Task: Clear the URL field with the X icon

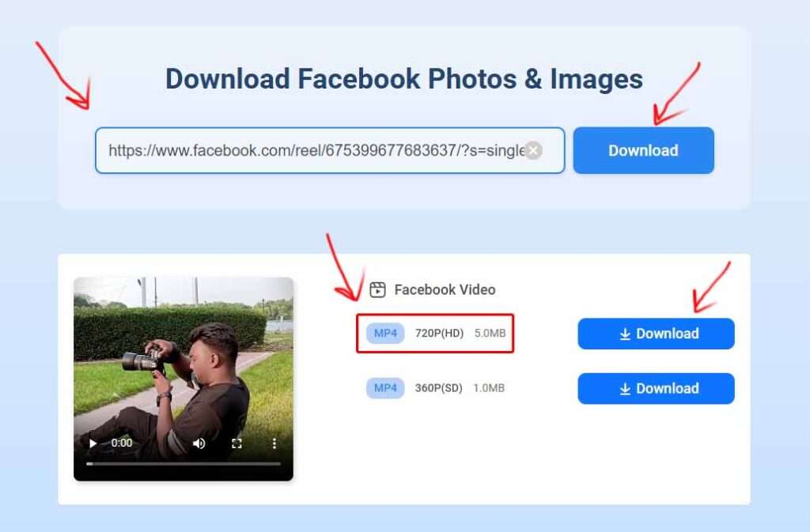Action: point(534,150)
